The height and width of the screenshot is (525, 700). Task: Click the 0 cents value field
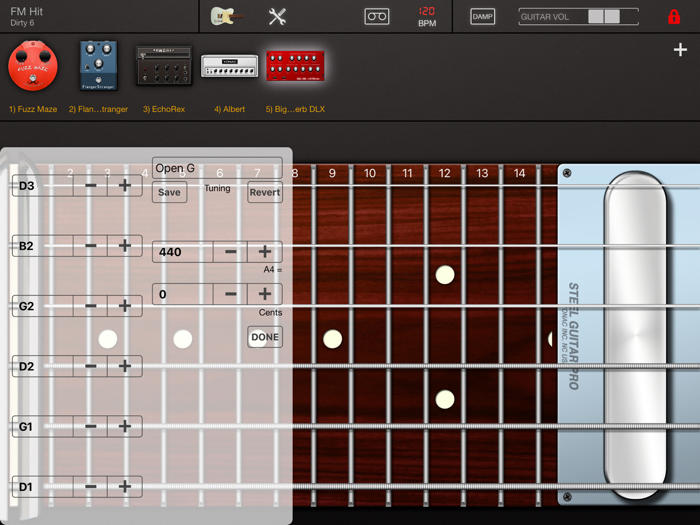pos(183,294)
